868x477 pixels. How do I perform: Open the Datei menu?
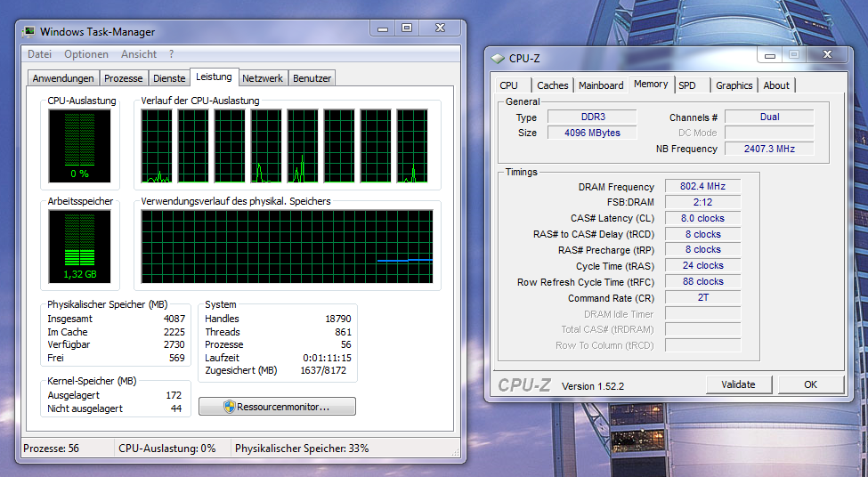pyautogui.click(x=39, y=54)
